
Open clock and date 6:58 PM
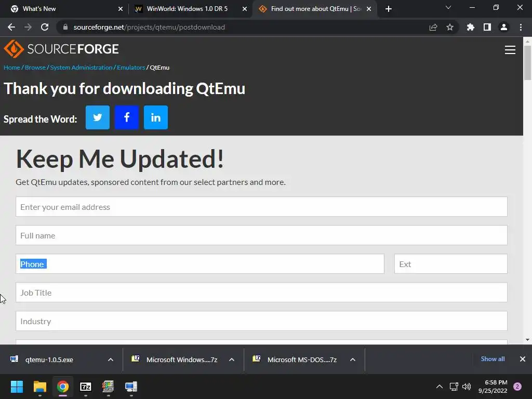pos(493,387)
